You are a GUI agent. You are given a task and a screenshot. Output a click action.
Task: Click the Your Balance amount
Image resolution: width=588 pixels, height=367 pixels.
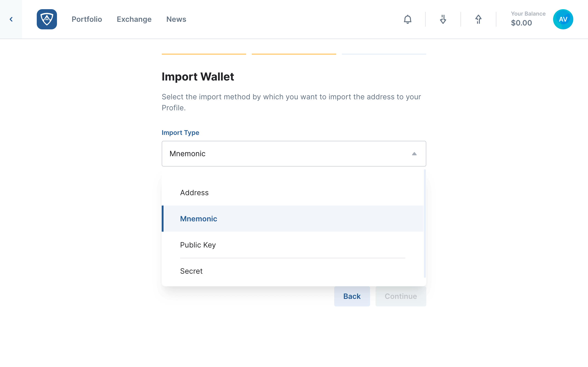[521, 23]
